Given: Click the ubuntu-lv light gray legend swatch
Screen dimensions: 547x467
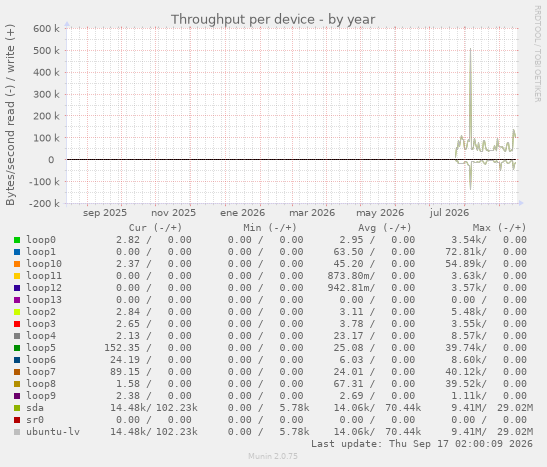Looking at the screenshot, I should tap(17, 432).
